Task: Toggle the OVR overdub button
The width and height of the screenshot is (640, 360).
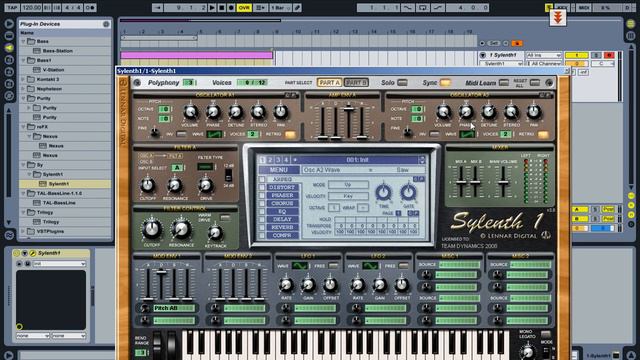Action: tap(244, 7)
